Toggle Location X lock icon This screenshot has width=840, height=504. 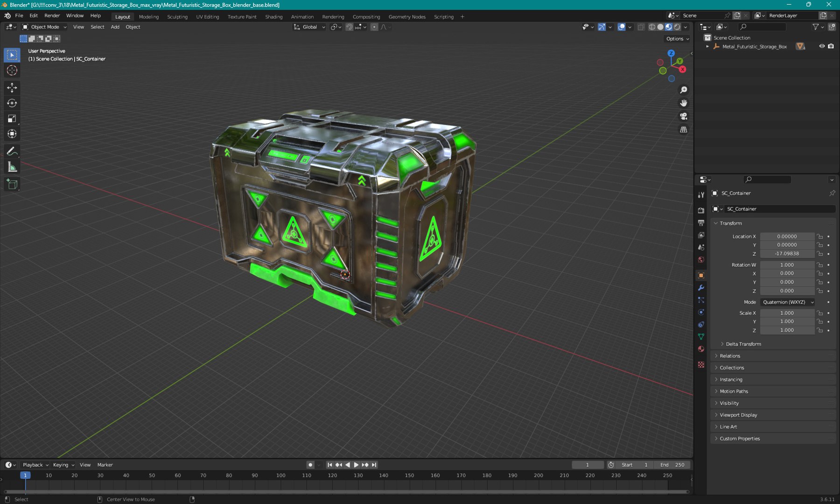click(x=820, y=237)
